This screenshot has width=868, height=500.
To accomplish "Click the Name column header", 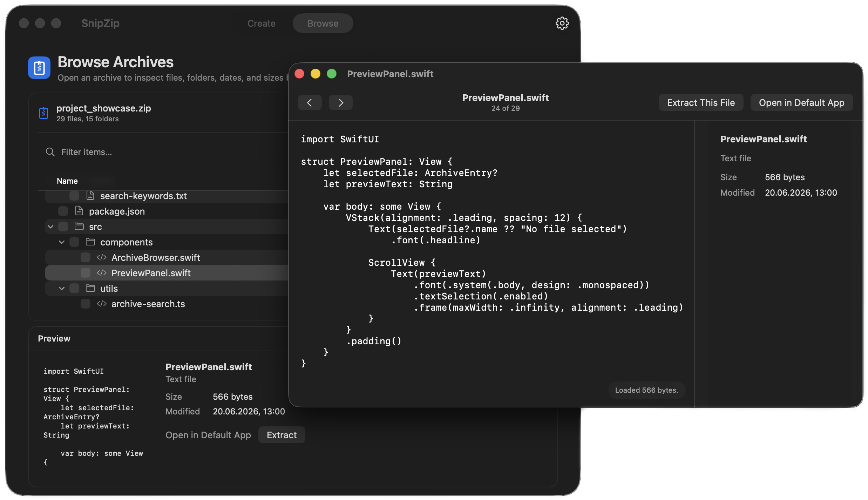I will pos(67,181).
